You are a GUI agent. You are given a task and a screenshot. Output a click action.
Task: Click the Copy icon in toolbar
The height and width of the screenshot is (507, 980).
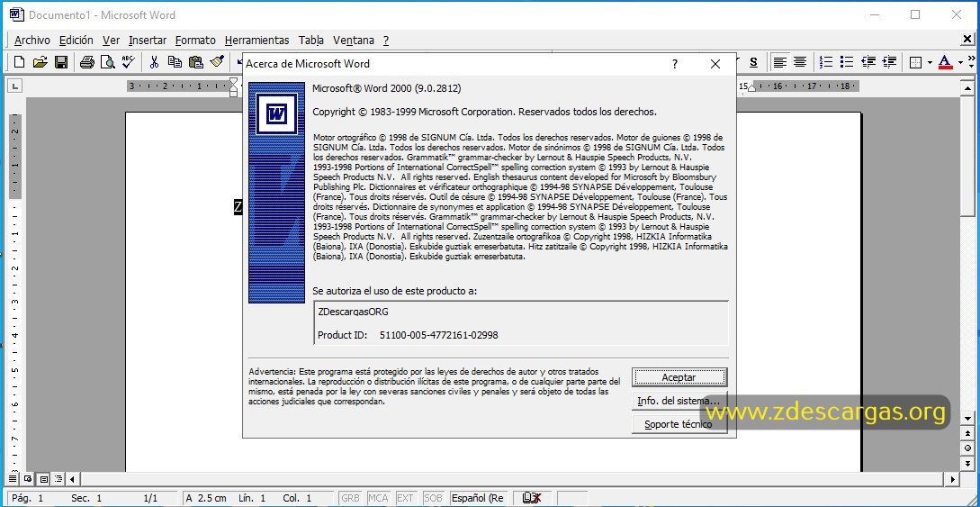point(175,62)
